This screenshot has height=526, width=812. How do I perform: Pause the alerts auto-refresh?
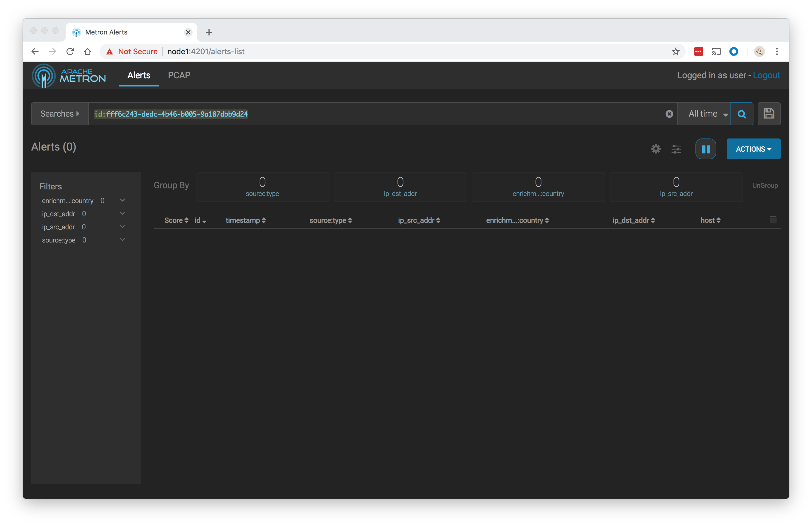[x=706, y=149]
